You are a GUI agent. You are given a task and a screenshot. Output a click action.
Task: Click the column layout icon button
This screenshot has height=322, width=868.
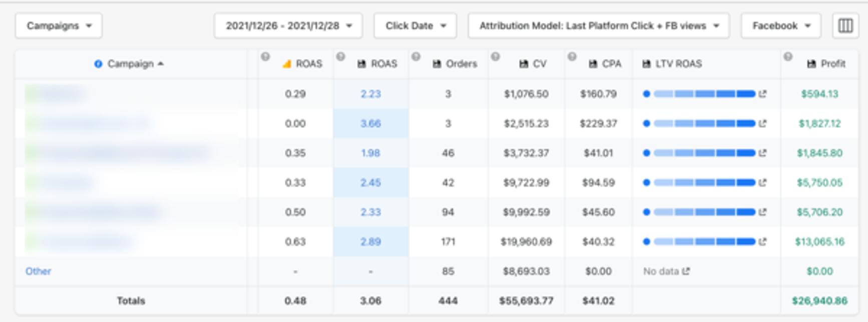[845, 26]
